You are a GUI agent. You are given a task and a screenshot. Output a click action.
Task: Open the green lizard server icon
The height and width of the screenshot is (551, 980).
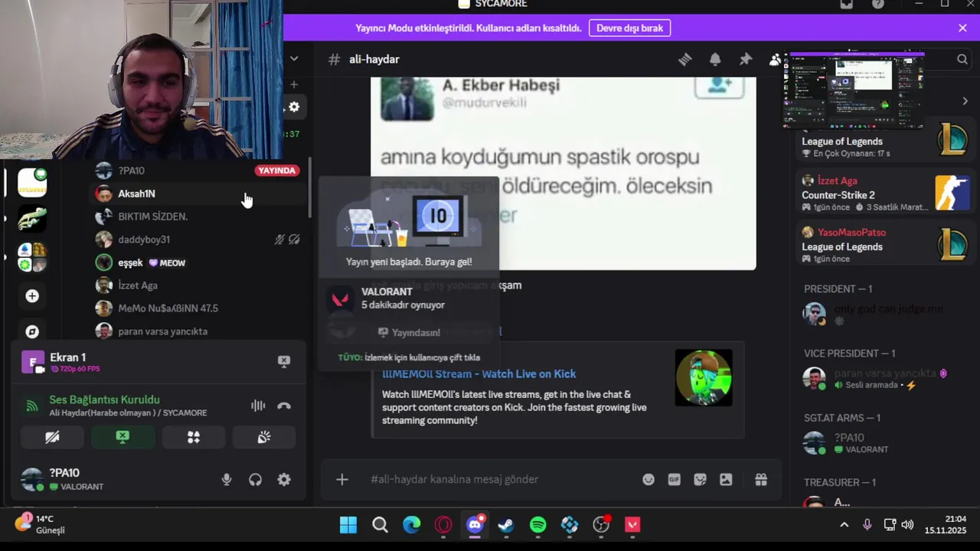click(32, 220)
